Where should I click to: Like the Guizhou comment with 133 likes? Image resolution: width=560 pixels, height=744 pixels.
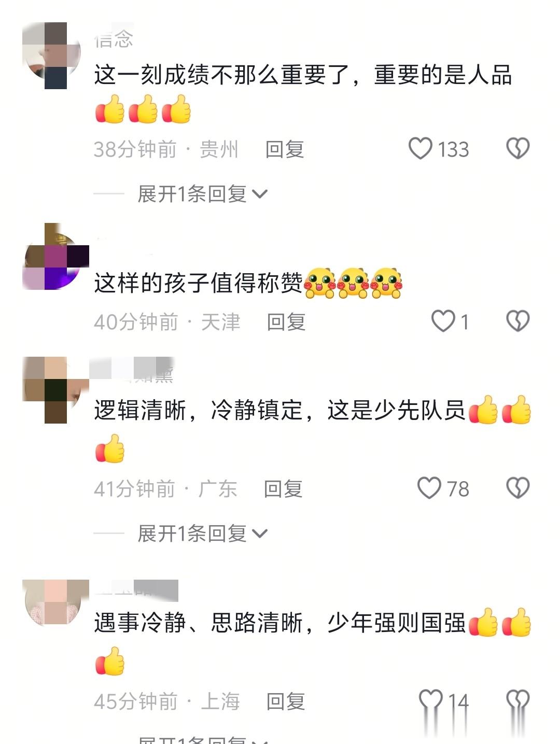[420, 149]
